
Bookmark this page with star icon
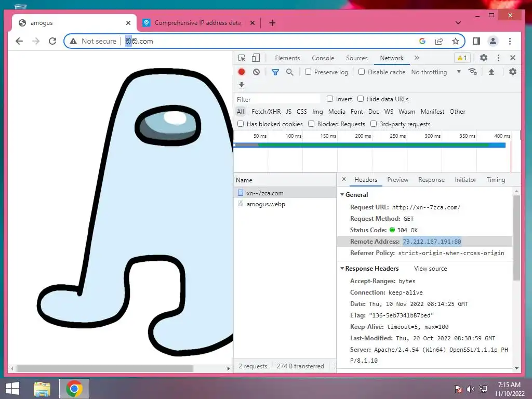point(455,41)
